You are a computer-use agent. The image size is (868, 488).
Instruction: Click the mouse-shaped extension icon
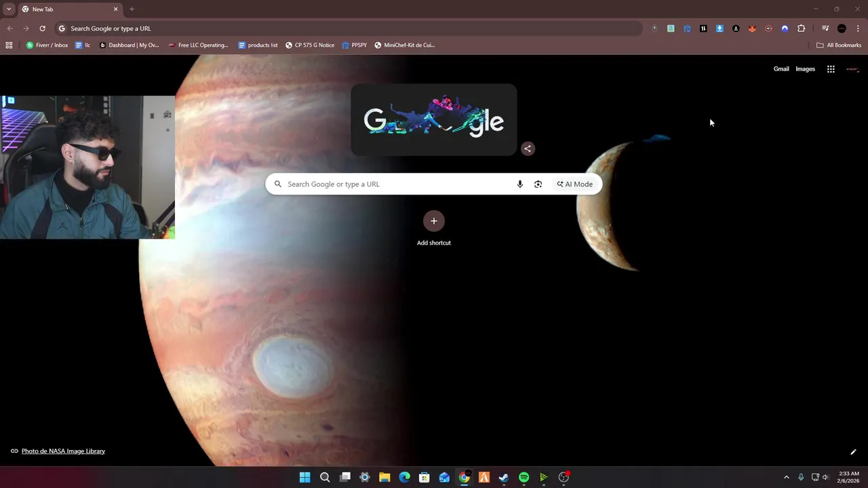tap(654, 28)
